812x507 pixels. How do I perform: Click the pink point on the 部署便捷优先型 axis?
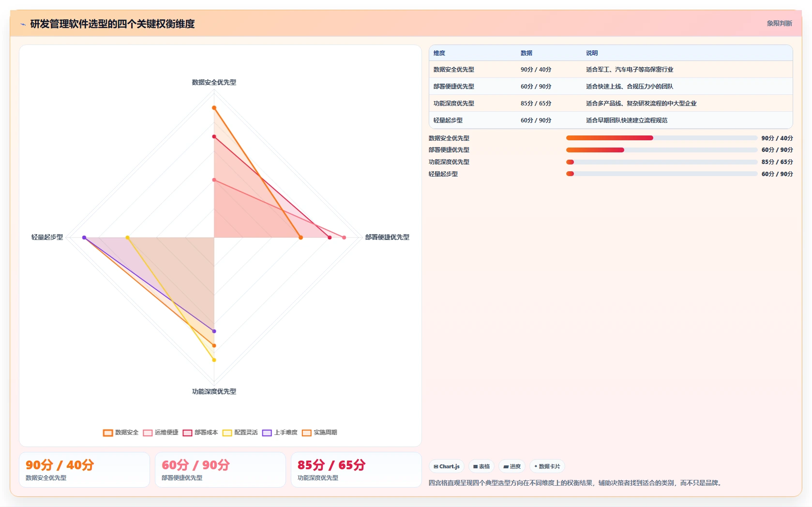click(344, 238)
